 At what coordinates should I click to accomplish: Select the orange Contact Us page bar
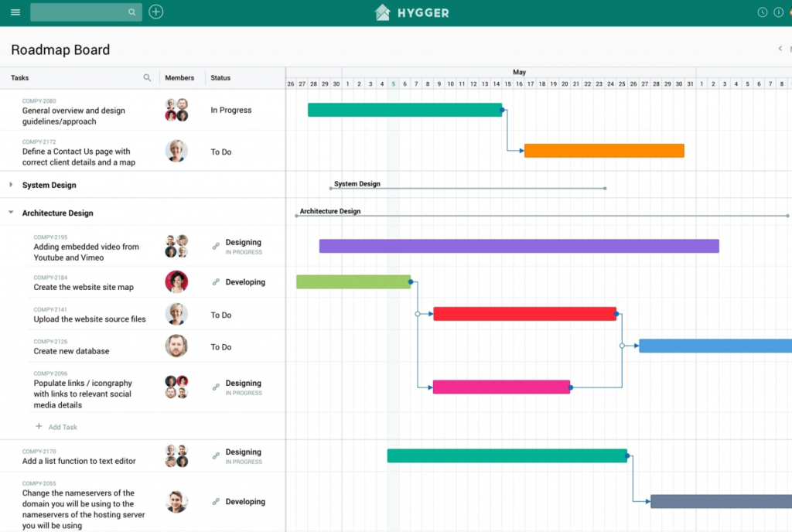(x=604, y=151)
